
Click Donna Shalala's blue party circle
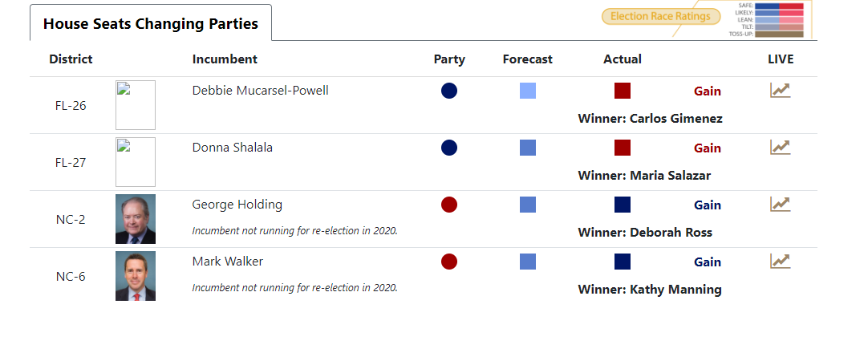click(449, 148)
